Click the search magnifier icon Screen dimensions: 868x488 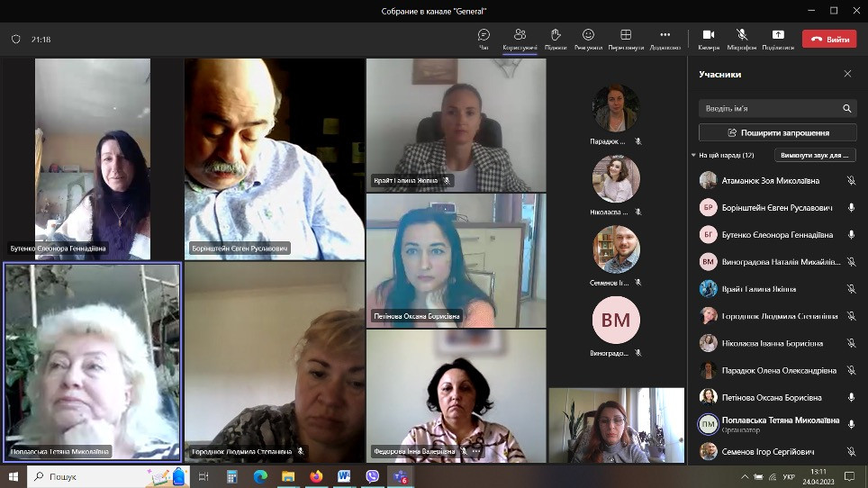click(x=847, y=108)
